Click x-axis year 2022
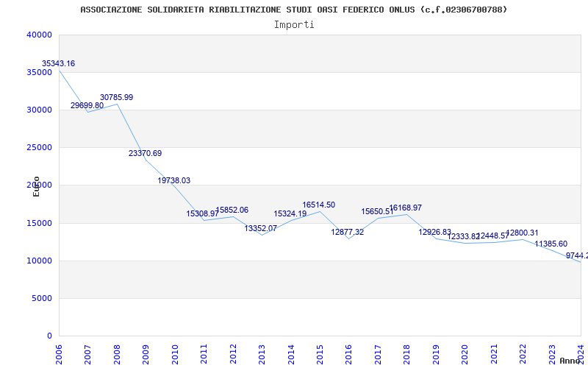Screen dimensions: 588x368 [x=523, y=354]
